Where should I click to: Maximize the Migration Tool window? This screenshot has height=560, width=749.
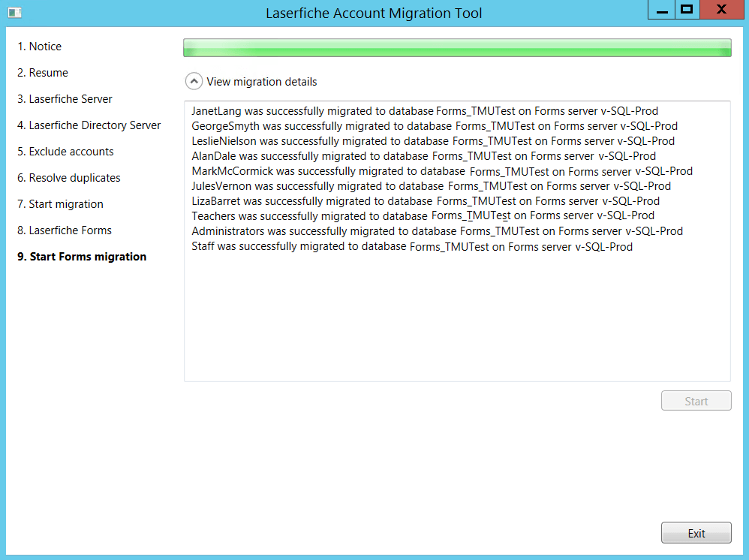pos(687,10)
